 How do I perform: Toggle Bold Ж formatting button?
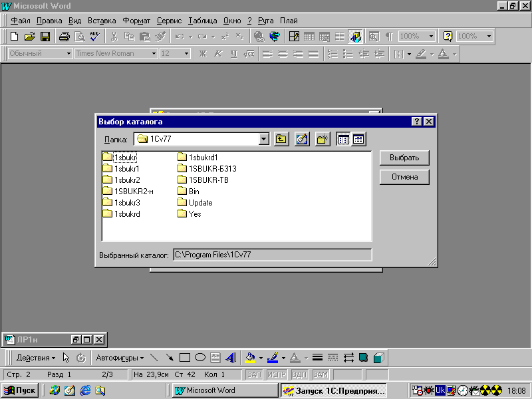(203, 54)
